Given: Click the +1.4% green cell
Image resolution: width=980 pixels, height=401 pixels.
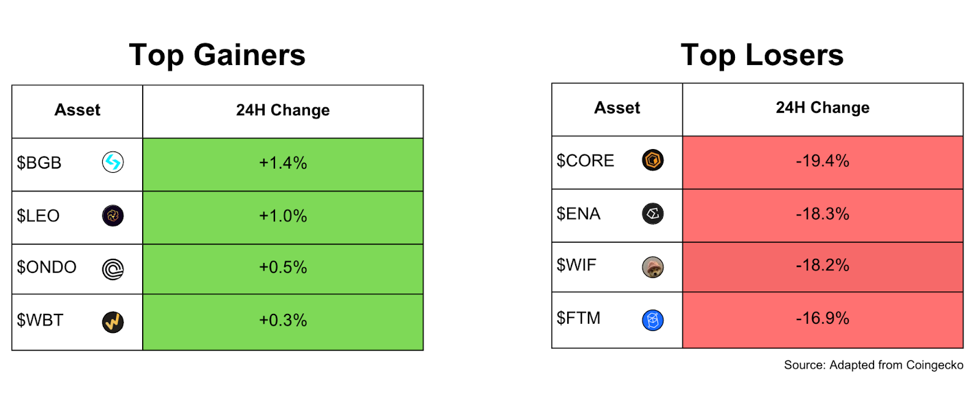Looking at the screenshot, I should (283, 163).
